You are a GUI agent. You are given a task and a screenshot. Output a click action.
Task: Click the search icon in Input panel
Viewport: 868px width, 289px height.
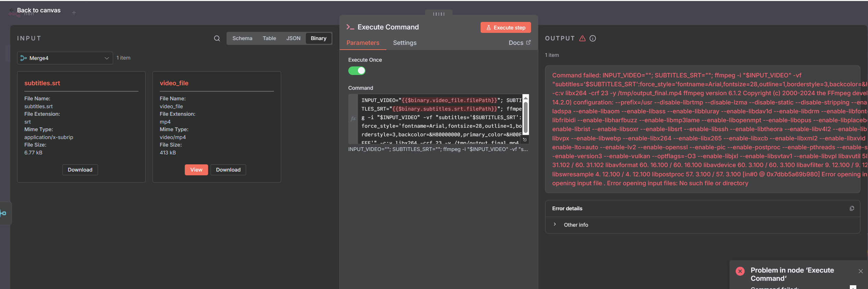pyautogui.click(x=217, y=38)
